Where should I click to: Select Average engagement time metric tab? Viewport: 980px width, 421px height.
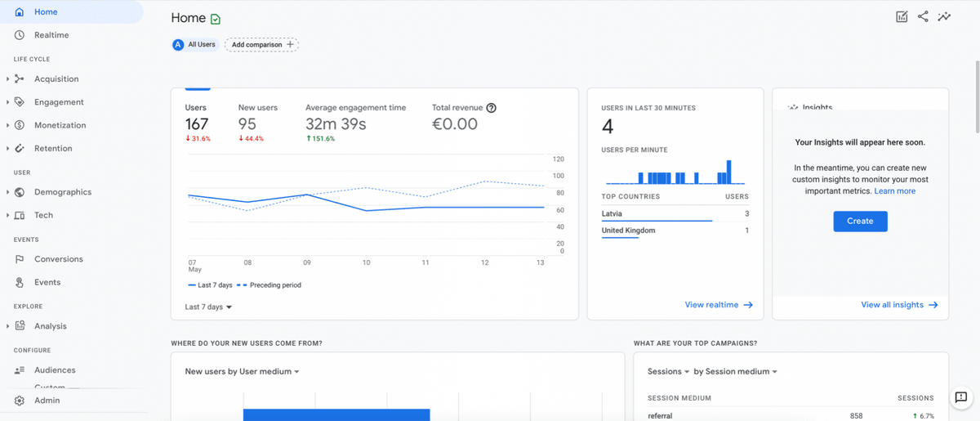(x=356, y=123)
